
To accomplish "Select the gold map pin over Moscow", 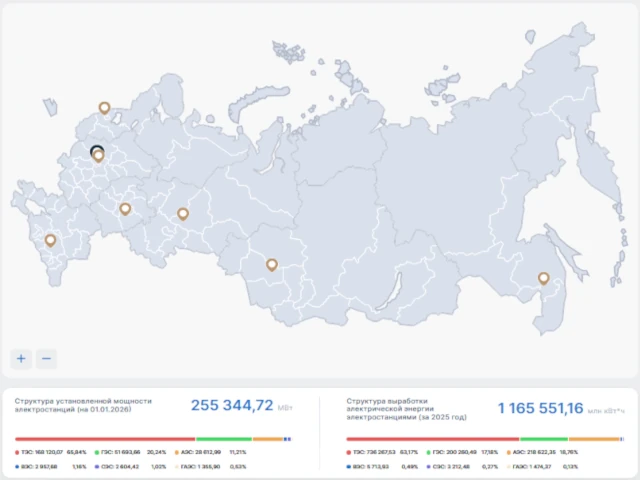I will (x=98, y=156).
